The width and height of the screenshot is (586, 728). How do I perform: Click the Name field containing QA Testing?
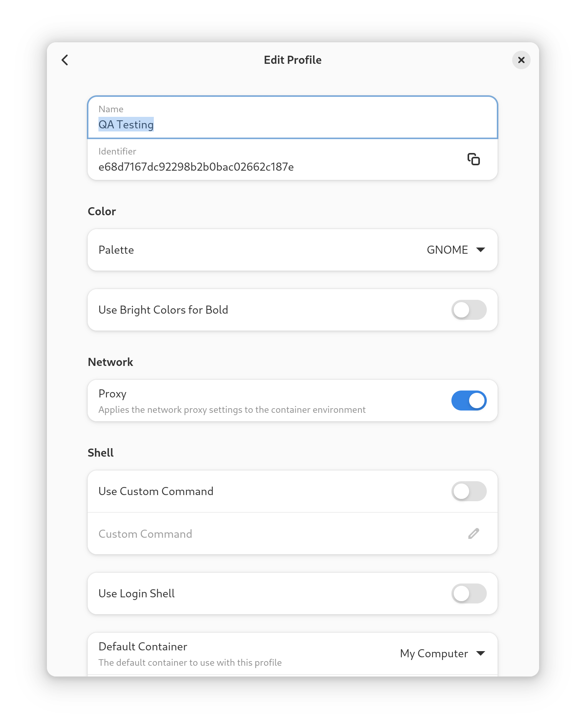pos(293,117)
